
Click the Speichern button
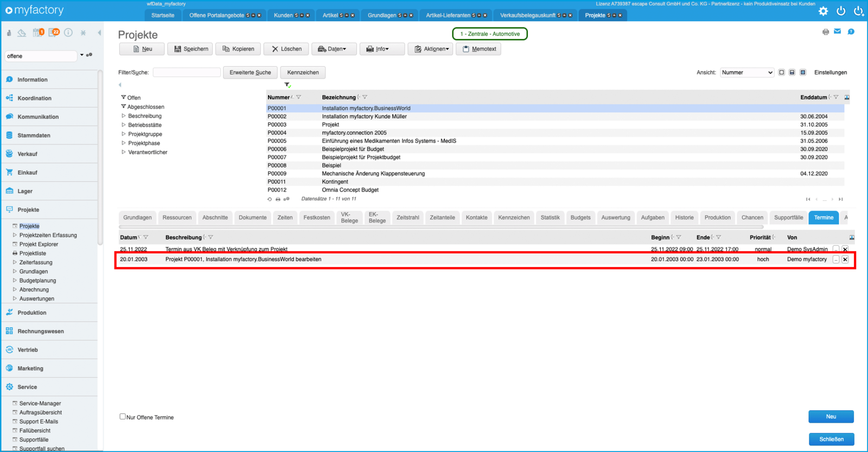[x=191, y=49]
